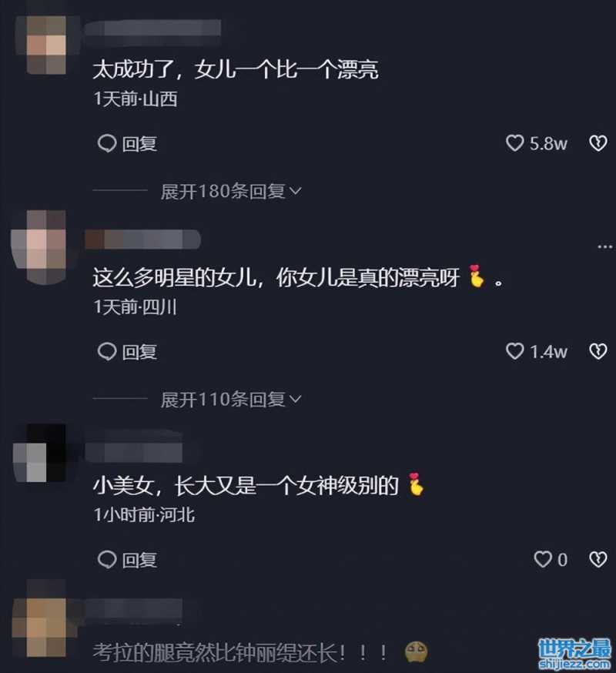
Task: Expand the 180 replies thread
Action: tap(231, 191)
